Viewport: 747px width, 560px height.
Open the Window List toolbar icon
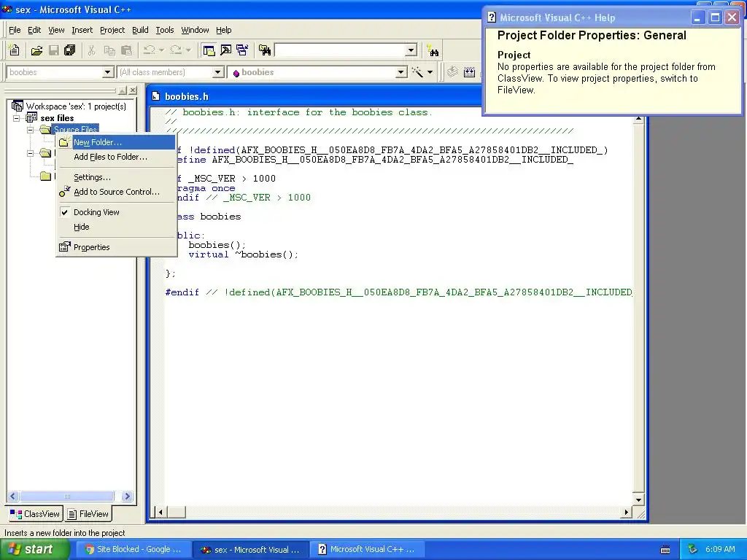242,50
